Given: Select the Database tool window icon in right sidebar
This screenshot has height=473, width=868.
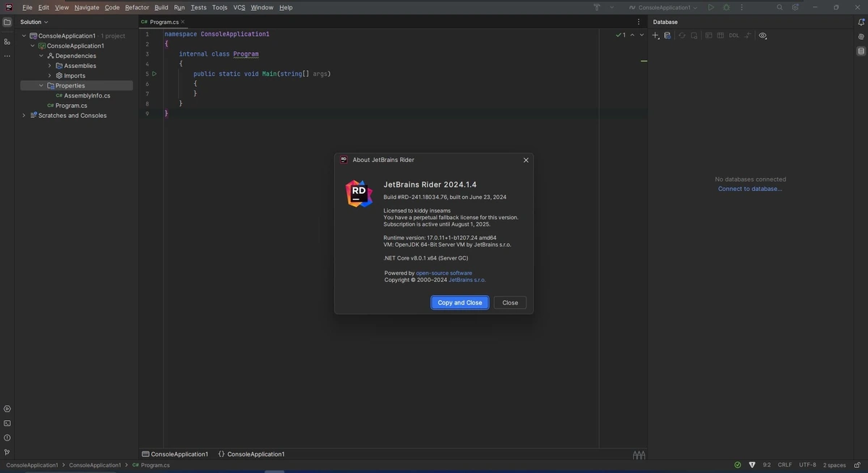Looking at the screenshot, I should point(861,51).
